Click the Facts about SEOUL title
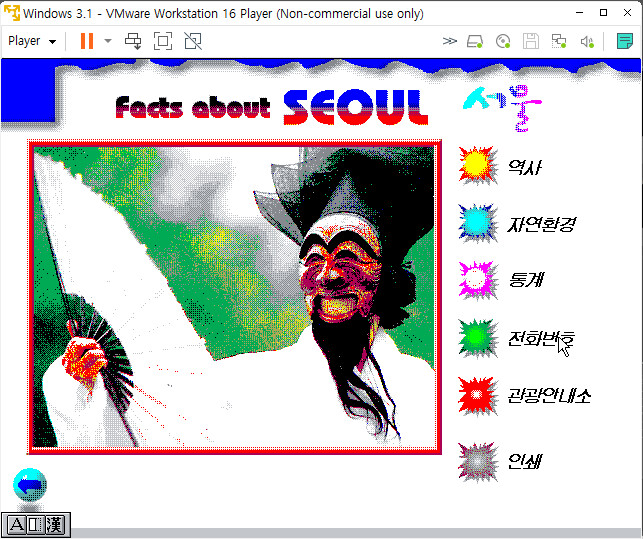 tap(272, 107)
